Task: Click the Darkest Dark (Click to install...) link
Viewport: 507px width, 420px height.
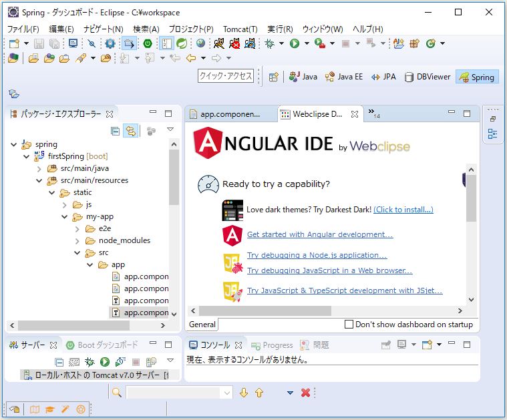Action: 403,210
